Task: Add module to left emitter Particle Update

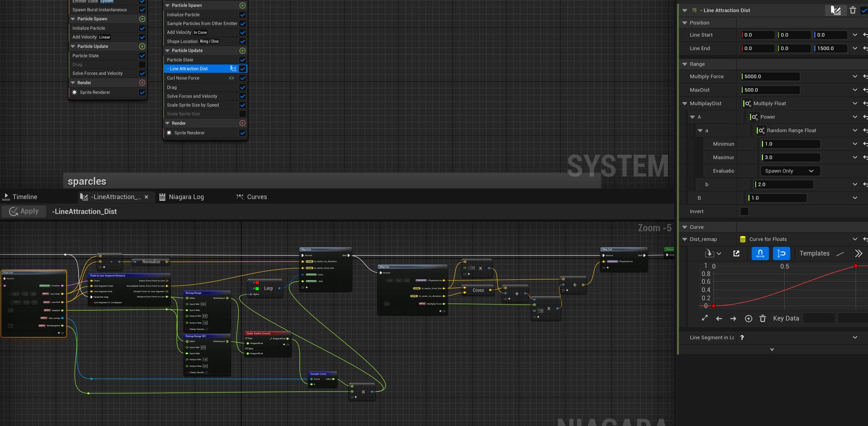Action: pyautogui.click(x=142, y=47)
